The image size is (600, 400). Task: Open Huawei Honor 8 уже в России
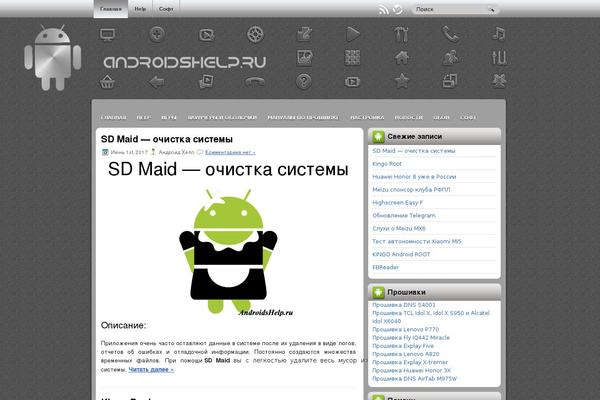click(414, 177)
